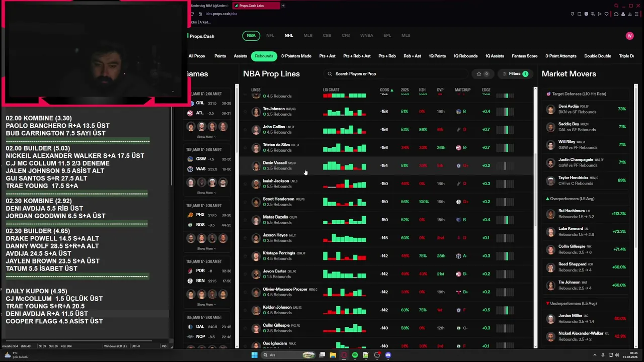
Task: Click Tre Johnson's player avatar
Action: [x=256, y=111]
